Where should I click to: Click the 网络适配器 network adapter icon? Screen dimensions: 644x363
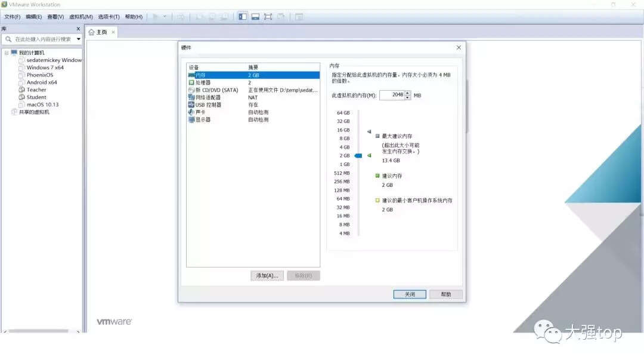coord(191,97)
